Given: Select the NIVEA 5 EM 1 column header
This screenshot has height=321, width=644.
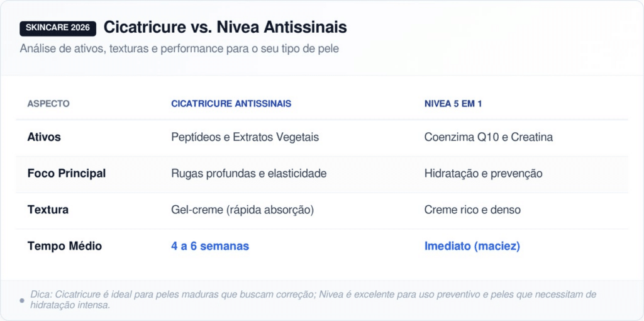Looking at the screenshot, I should (453, 104).
